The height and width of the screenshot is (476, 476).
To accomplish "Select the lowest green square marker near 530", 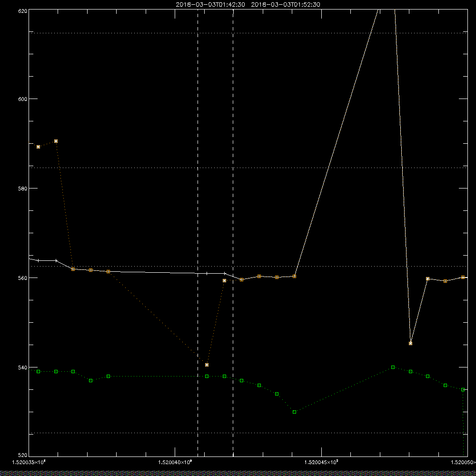I will (x=295, y=412).
